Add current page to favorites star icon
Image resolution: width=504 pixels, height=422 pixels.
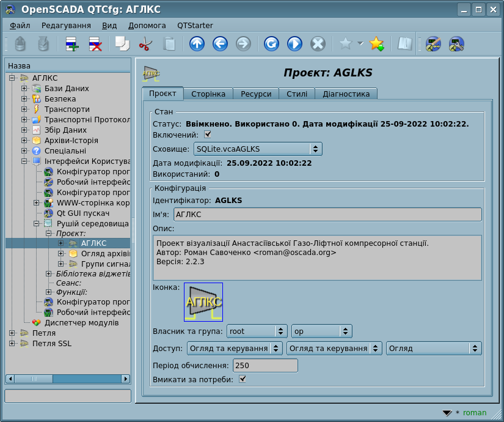[376, 44]
